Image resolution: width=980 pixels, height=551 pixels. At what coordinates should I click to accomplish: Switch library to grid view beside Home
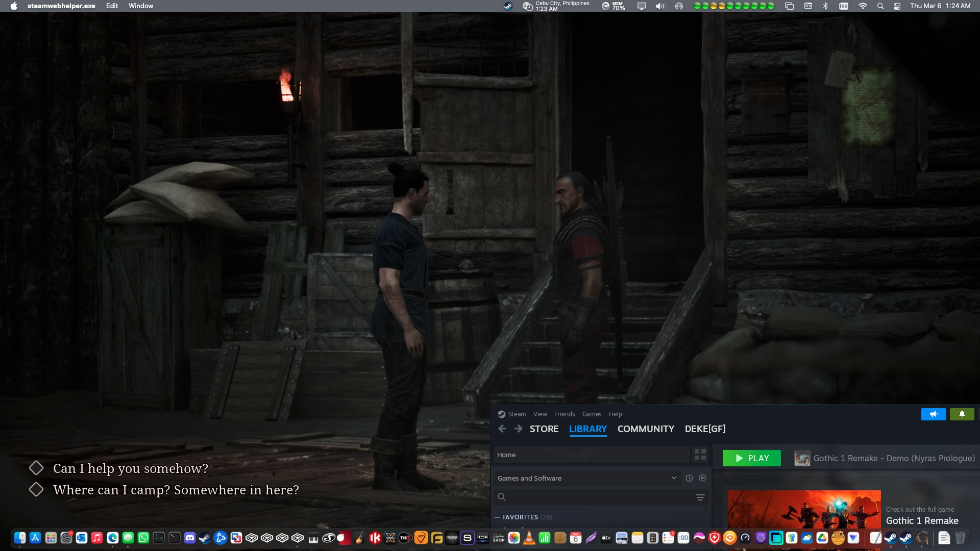(x=700, y=455)
